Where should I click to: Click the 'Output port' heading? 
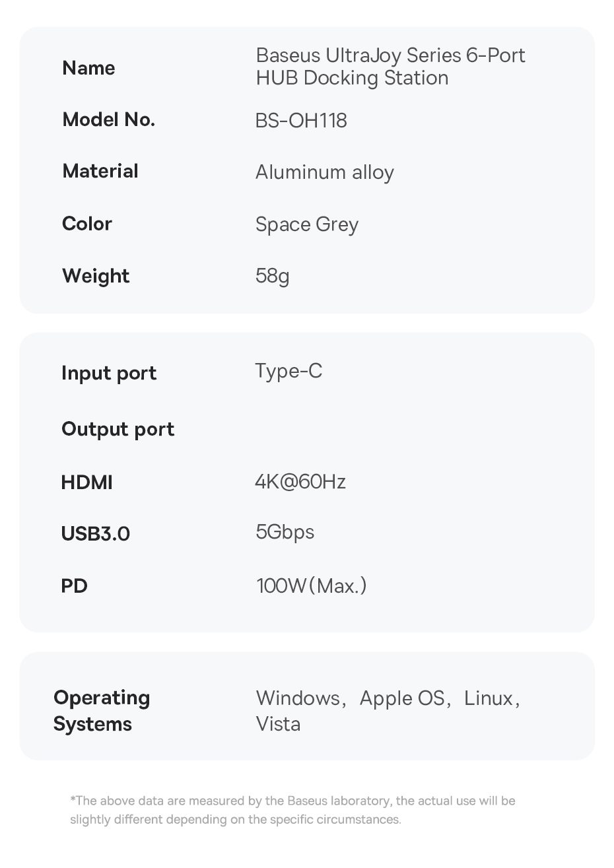click(x=118, y=429)
